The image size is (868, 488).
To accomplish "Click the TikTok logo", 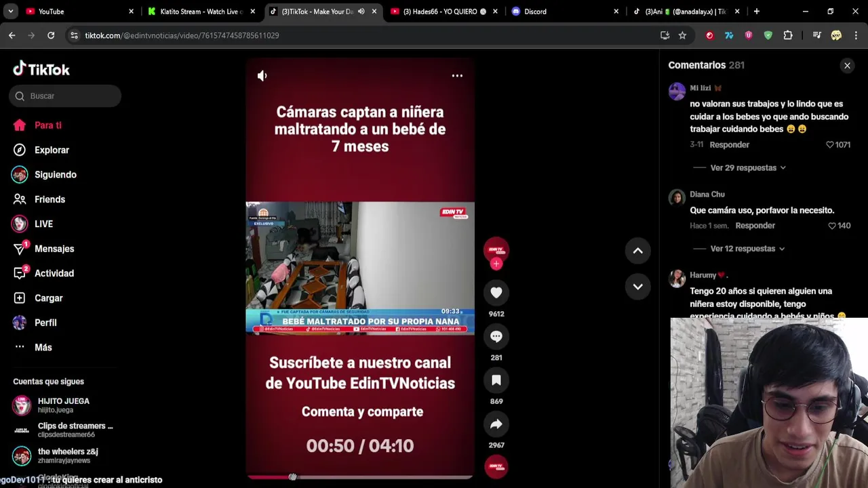I will click(41, 69).
